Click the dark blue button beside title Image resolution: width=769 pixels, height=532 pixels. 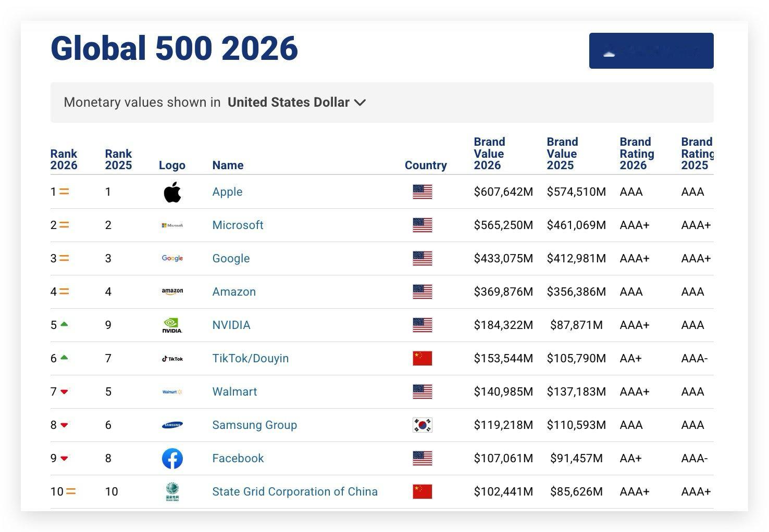coord(651,50)
